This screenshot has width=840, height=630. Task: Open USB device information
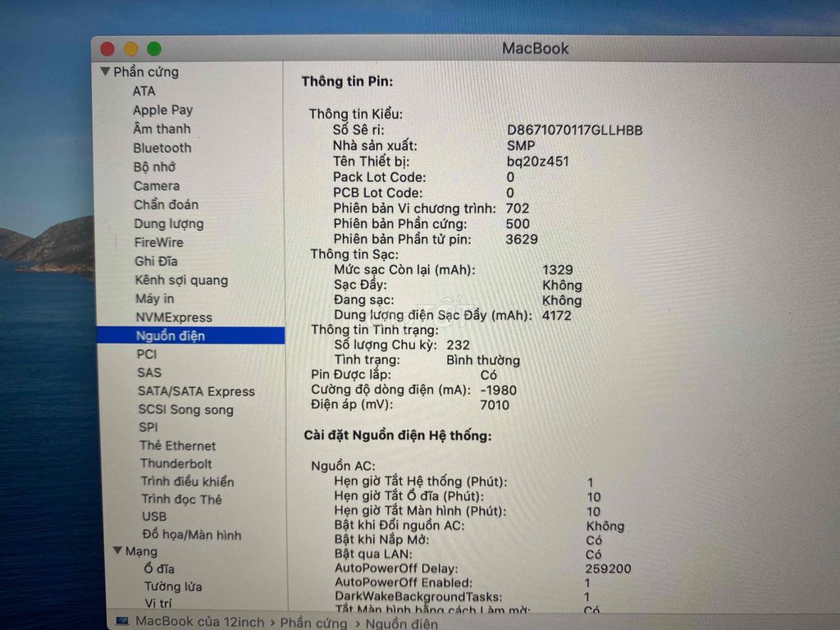point(153,517)
